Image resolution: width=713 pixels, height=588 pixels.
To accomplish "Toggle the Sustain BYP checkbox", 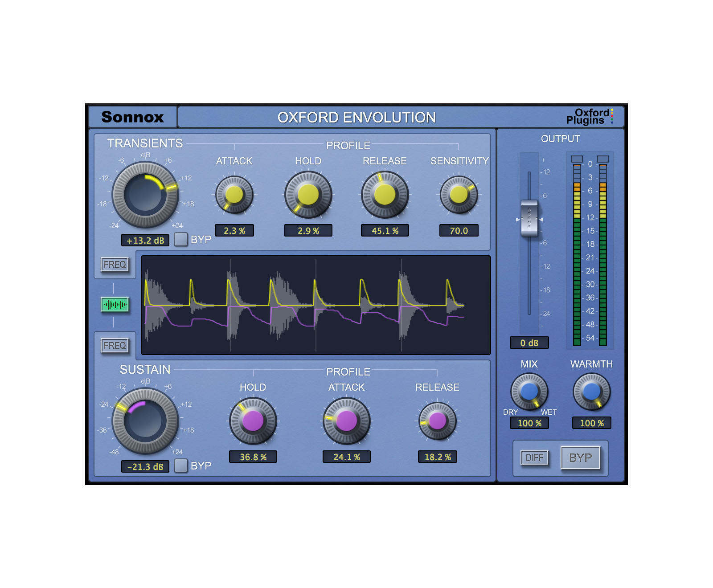I will (180, 465).
